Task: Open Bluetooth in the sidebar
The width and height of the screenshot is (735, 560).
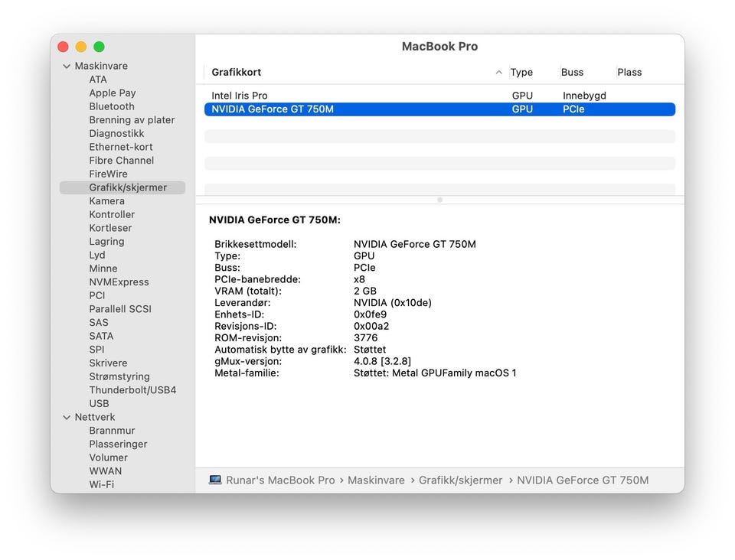Action: point(112,106)
